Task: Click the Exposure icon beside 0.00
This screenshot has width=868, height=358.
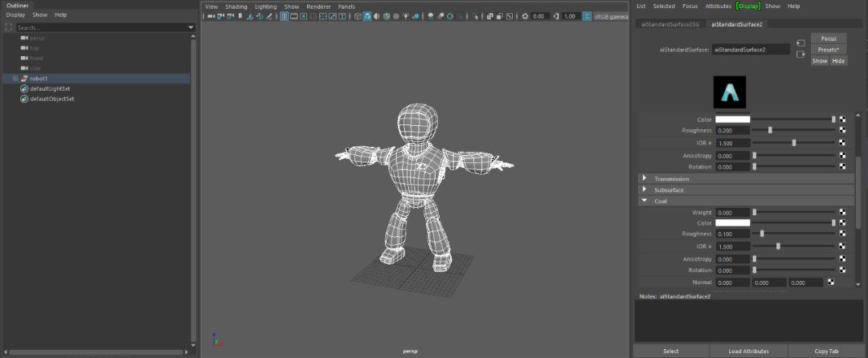Action: pyautogui.click(x=525, y=17)
